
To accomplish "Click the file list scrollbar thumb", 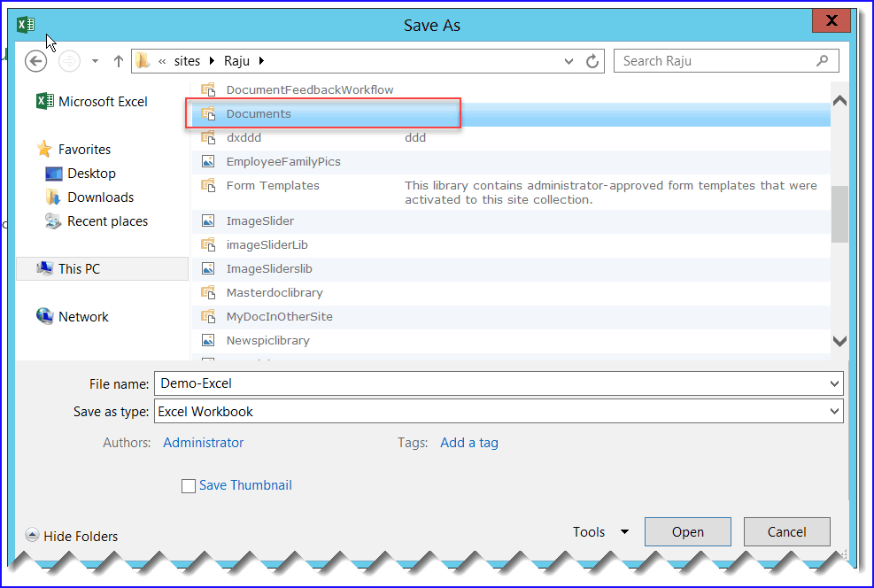I will point(839,213).
